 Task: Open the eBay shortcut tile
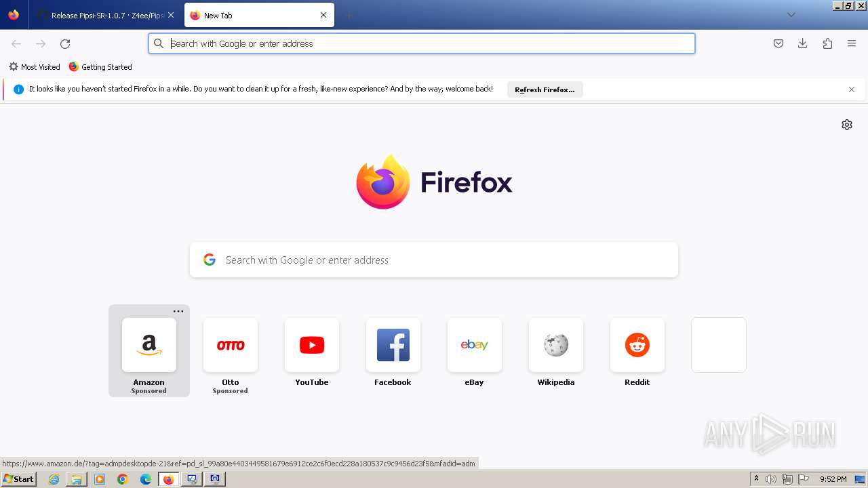pos(475,345)
